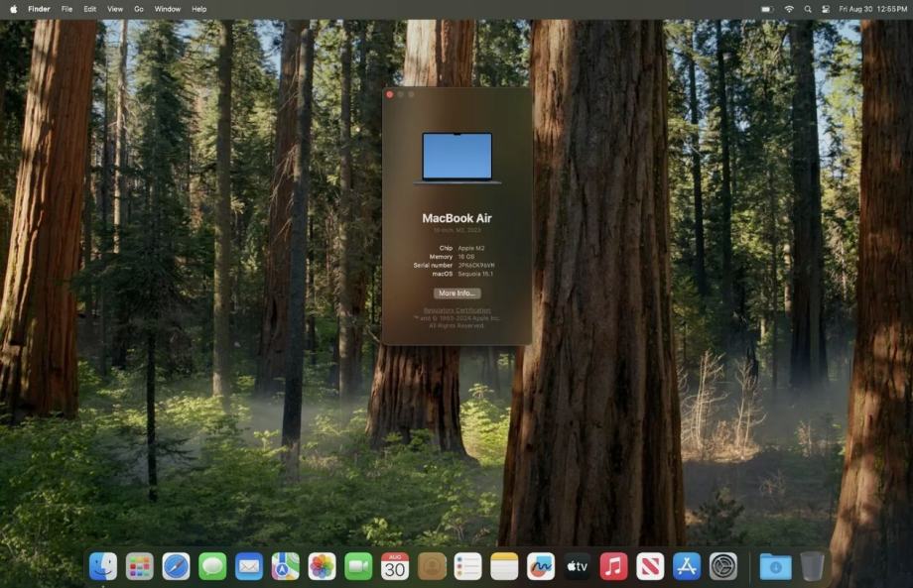The width and height of the screenshot is (913, 588).
Task: Open Calendar showing Aug 30
Action: [395, 566]
